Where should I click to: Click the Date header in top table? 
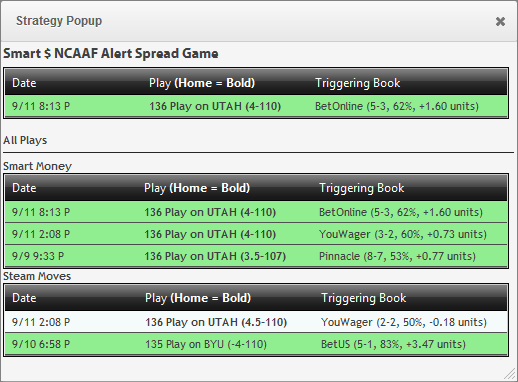[x=24, y=83]
